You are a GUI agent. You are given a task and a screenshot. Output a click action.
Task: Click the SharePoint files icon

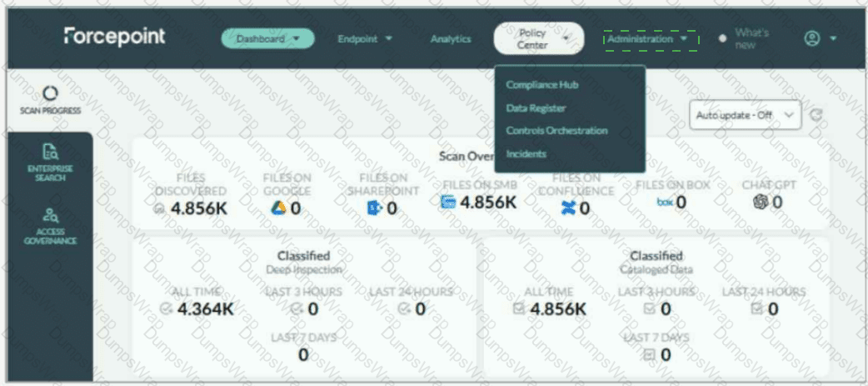pos(375,208)
